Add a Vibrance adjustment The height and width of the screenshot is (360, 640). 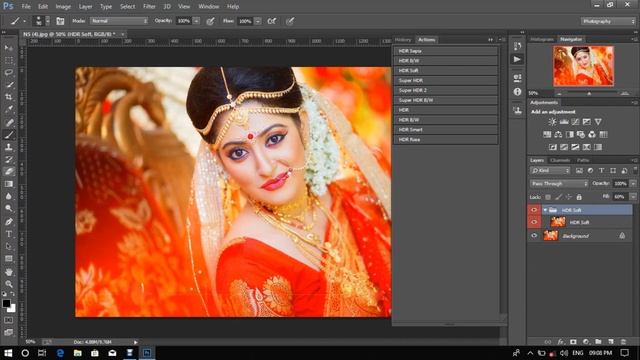coord(598,122)
